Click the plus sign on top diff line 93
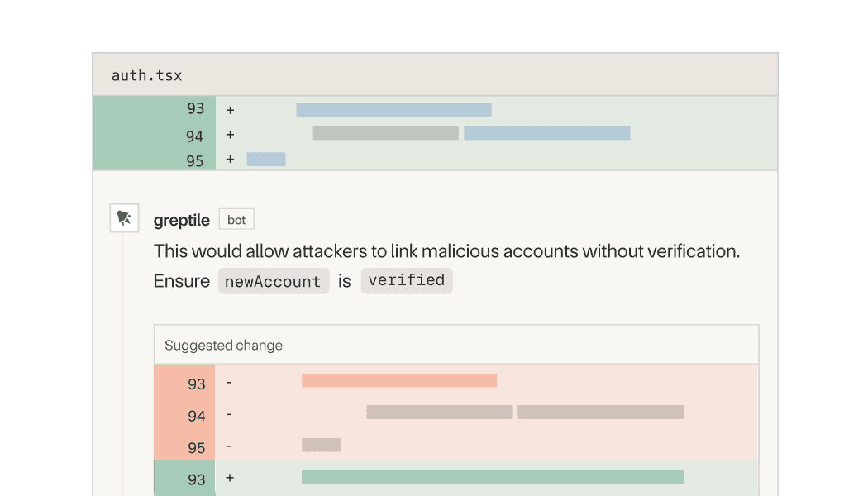 [x=230, y=109]
